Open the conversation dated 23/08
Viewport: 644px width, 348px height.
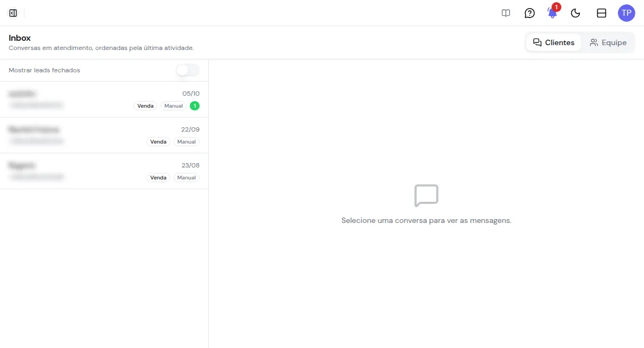[104, 171]
